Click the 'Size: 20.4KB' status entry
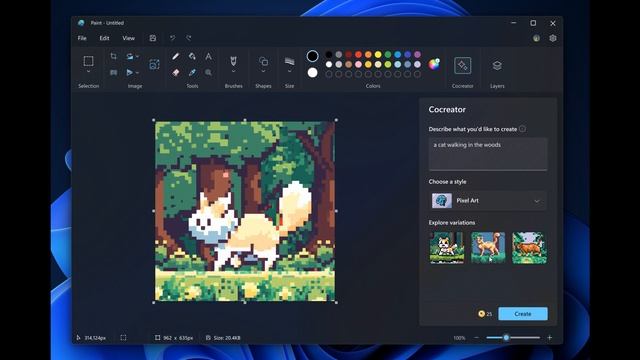The width and height of the screenshot is (640, 360). tap(223, 338)
